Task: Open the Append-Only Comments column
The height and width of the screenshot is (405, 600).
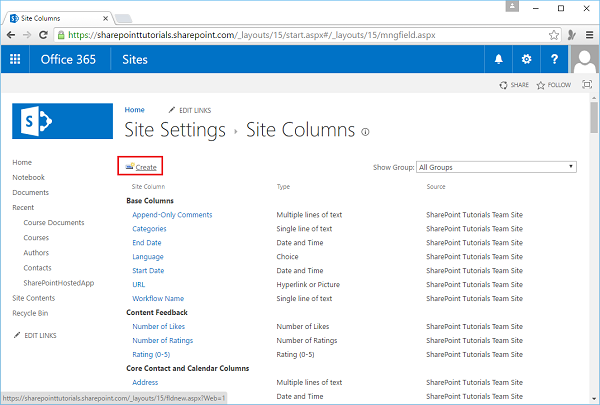Action: 172,214
